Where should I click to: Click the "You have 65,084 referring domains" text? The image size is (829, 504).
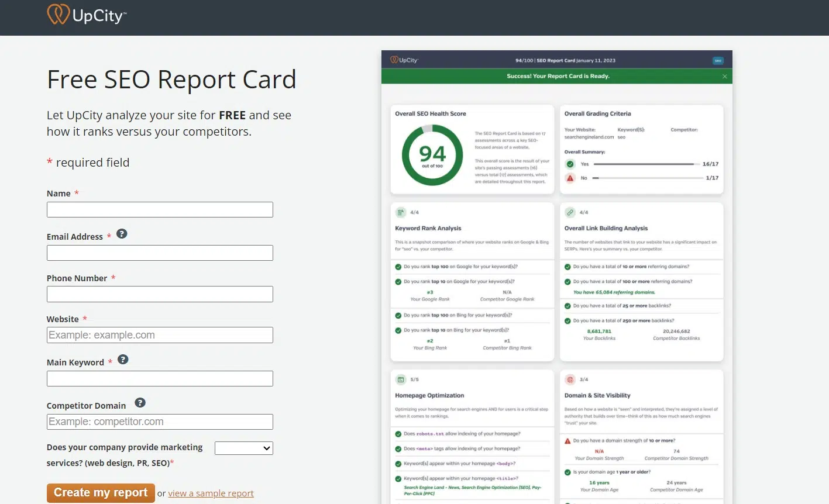click(614, 292)
